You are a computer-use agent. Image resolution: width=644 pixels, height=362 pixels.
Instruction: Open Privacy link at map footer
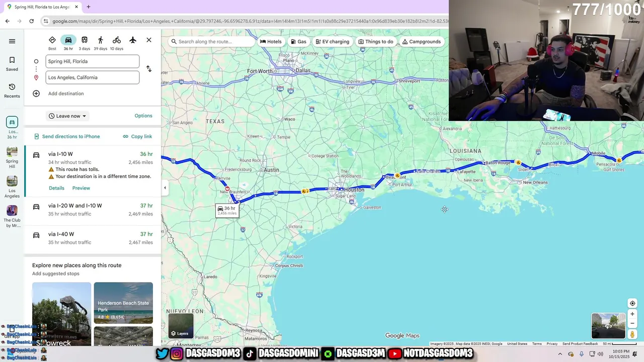click(x=552, y=344)
